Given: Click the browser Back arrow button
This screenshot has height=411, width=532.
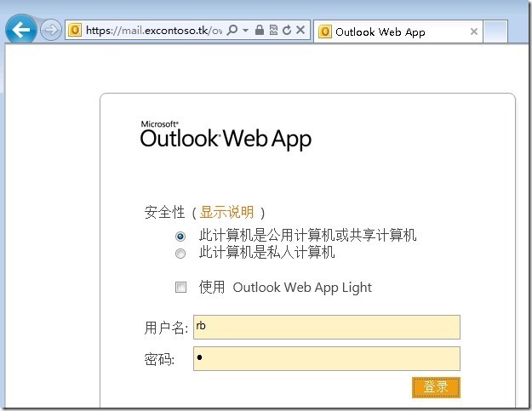Looking at the screenshot, I should (x=20, y=31).
